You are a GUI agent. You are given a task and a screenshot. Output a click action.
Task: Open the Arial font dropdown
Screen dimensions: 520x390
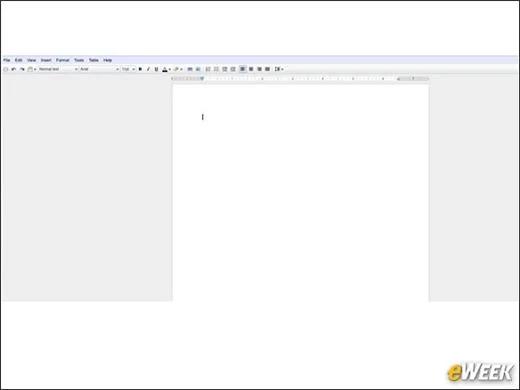pyautogui.click(x=99, y=69)
